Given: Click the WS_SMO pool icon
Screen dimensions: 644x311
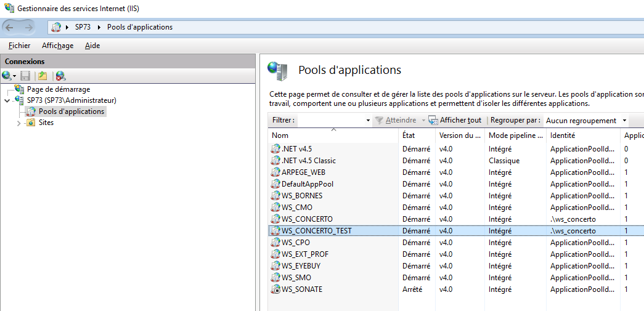Looking at the screenshot, I should [x=275, y=278].
